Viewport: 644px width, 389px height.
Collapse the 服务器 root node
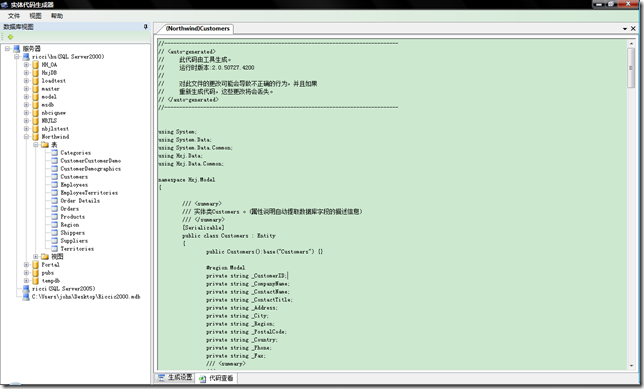tap(7, 48)
